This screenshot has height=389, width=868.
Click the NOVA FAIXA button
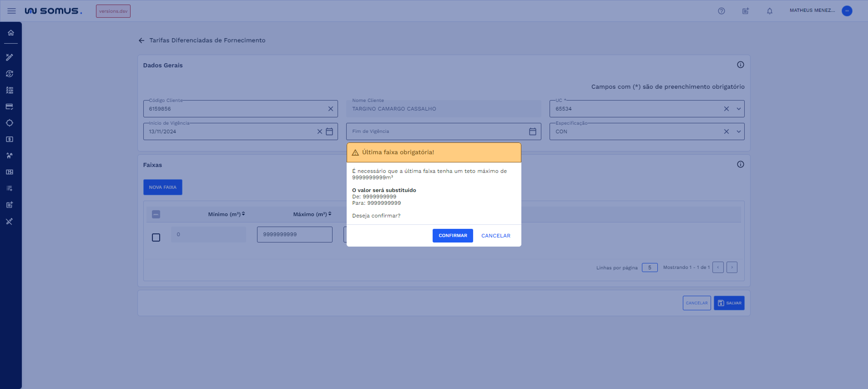pos(163,187)
